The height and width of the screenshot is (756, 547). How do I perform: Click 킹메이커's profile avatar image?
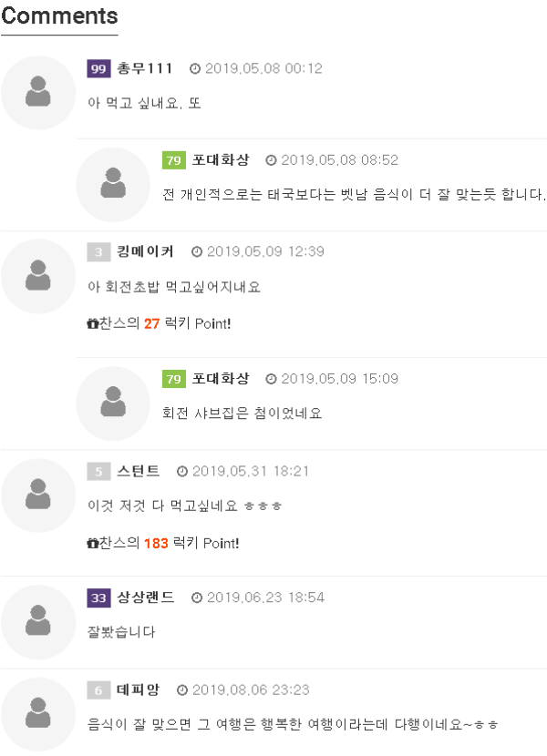(x=37, y=275)
